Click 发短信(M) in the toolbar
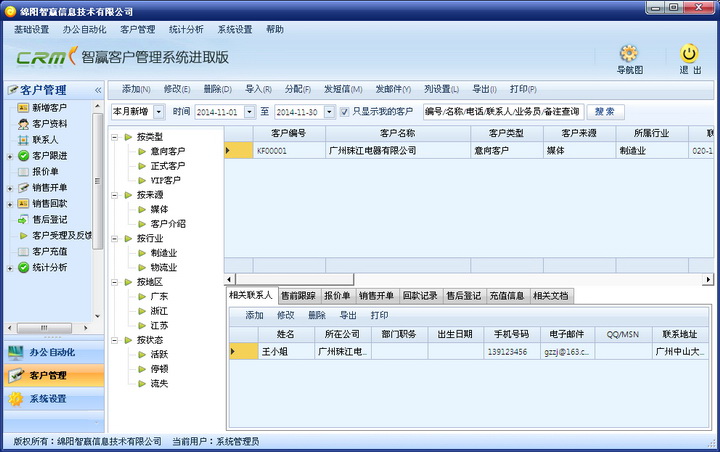The width and height of the screenshot is (720, 452). click(x=343, y=89)
